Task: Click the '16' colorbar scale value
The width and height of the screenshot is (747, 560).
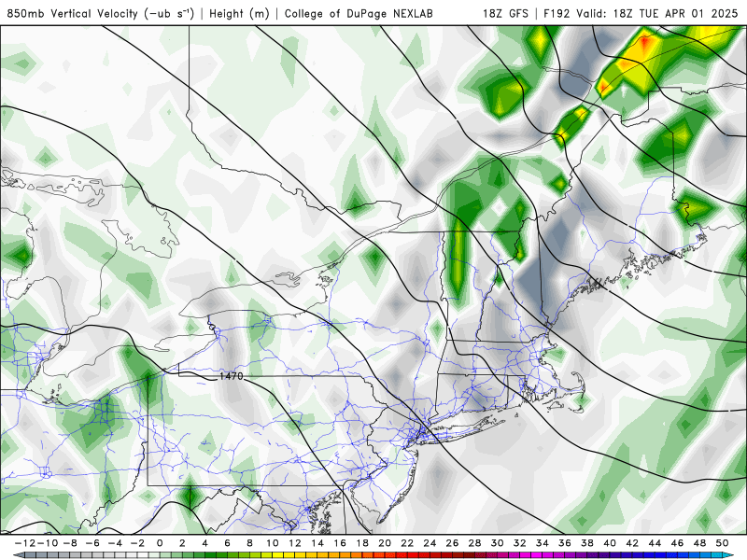Action: coord(340,543)
